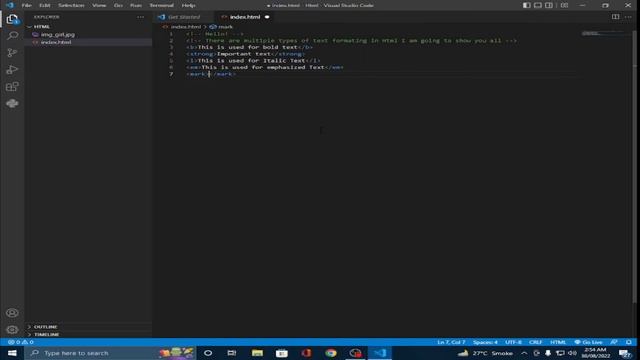
Task: Open the Explorer view in activity bar
Action: tap(12, 19)
